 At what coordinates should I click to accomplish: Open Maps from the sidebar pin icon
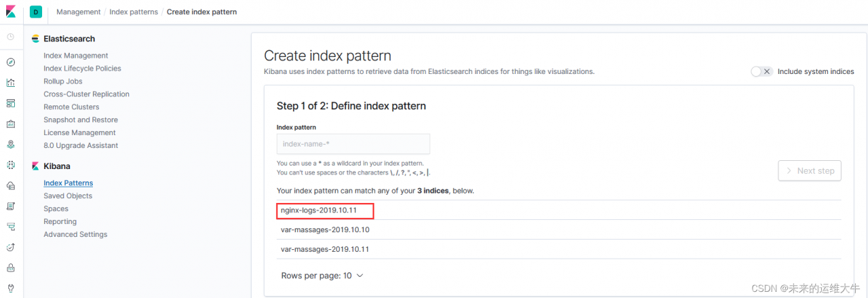10,144
